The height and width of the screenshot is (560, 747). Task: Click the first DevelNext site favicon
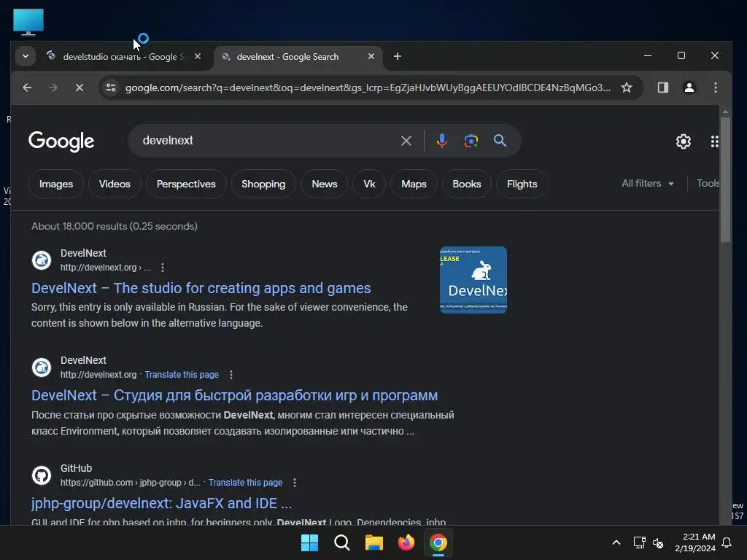42,260
